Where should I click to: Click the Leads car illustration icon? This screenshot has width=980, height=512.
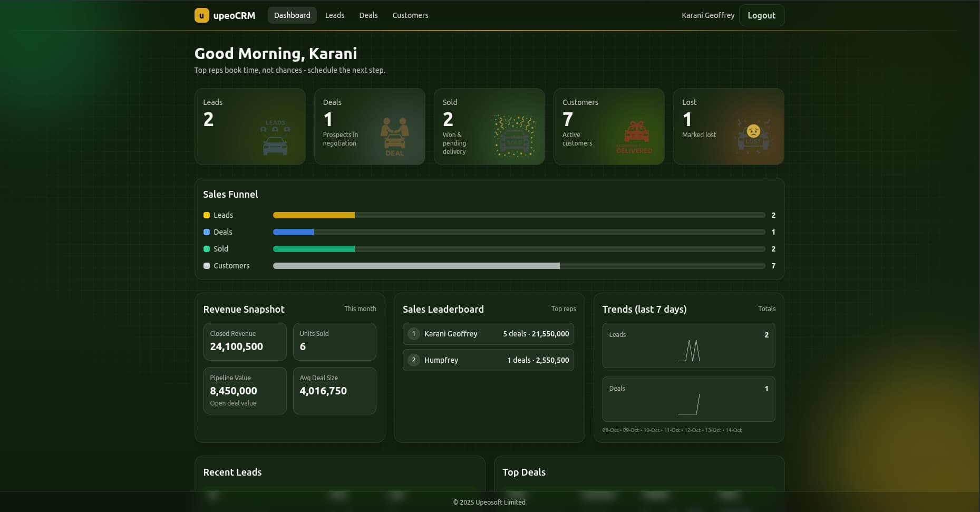(x=275, y=138)
